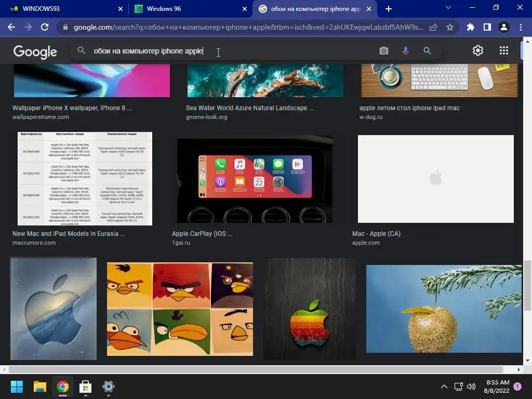This screenshot has width=532, height=399.
Task: Launch File Explorer from the taskbar
Action: click(39, 387)
